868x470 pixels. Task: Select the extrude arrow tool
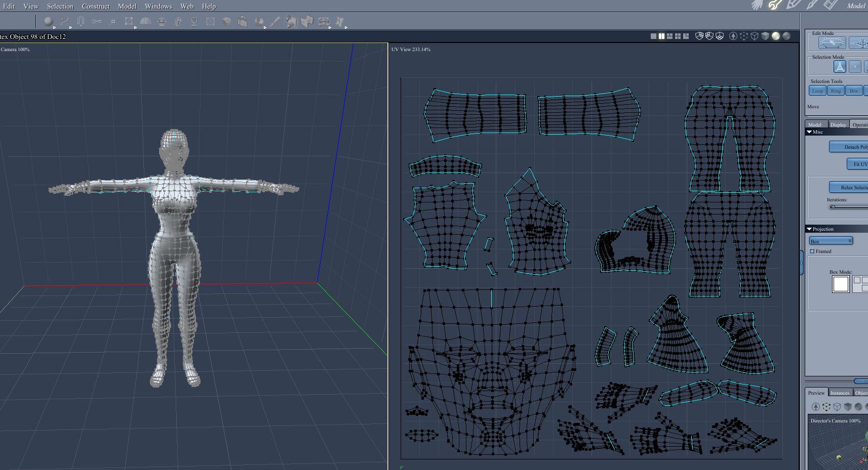point(178,21)
